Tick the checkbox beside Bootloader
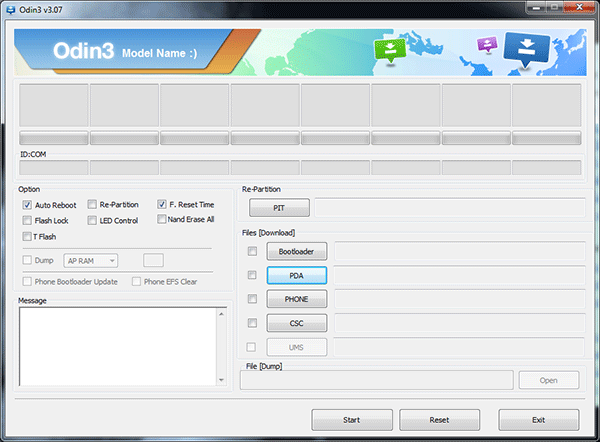 pyautogui.click(x=252, y=251)
